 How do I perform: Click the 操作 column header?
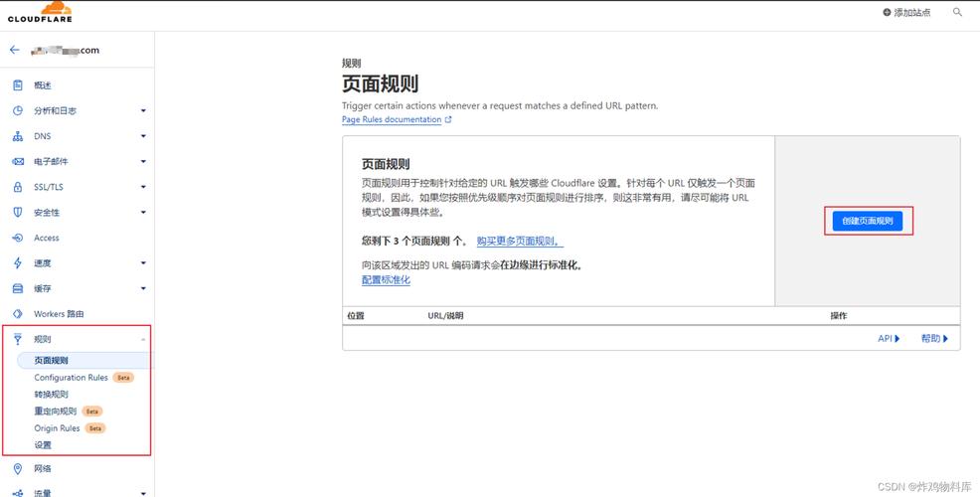pos(839,316)
